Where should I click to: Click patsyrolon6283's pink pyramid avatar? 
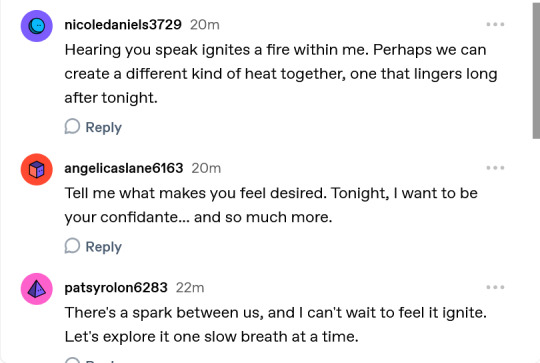click(x=37, y=289)
